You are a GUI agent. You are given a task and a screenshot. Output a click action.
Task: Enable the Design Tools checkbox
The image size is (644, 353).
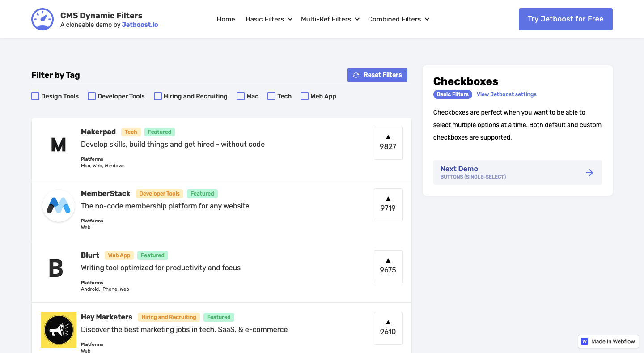tap(35, 96)
